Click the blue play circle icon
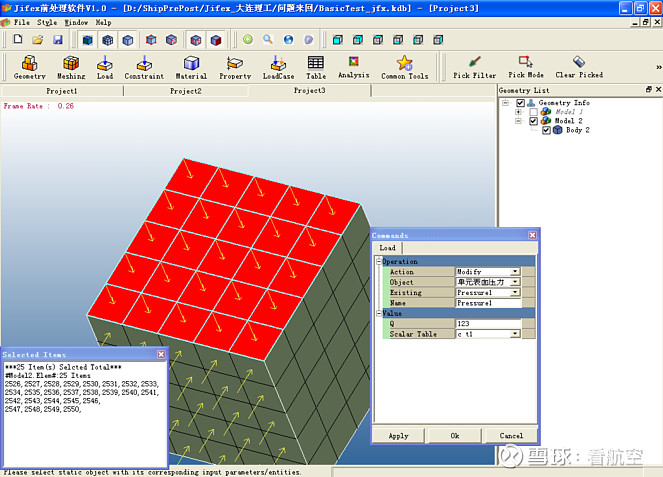Screen dimensions: 663x477 pyautogui.click(x=309, y=40)
